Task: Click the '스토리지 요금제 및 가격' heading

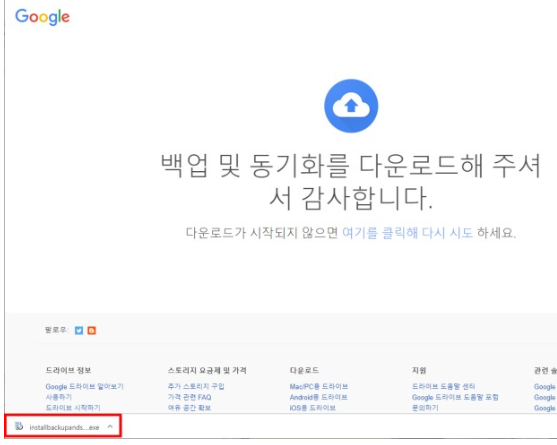Action: coord(207,370)
